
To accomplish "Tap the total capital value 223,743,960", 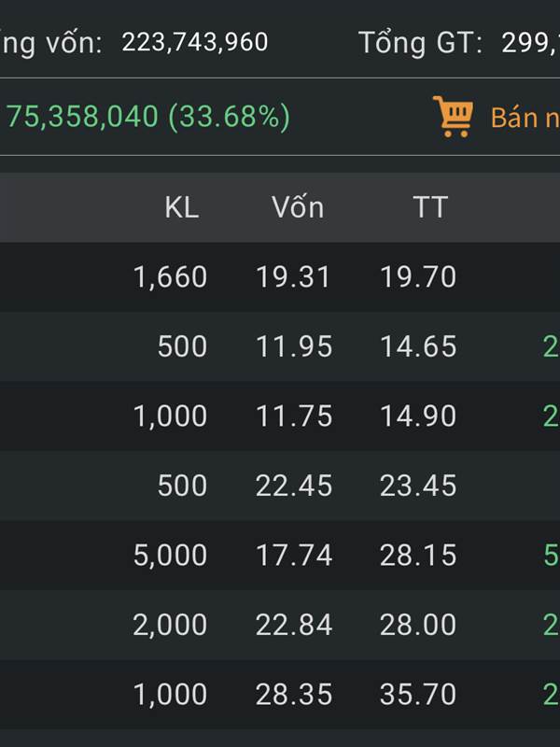I will pyautogui.click(x=195, y=42).
